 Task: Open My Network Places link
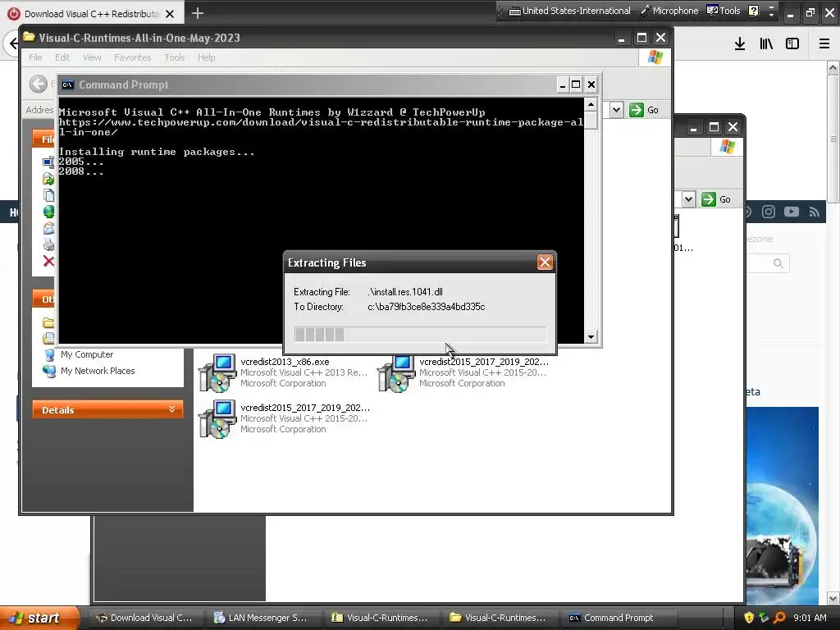(x=98, y=371)
